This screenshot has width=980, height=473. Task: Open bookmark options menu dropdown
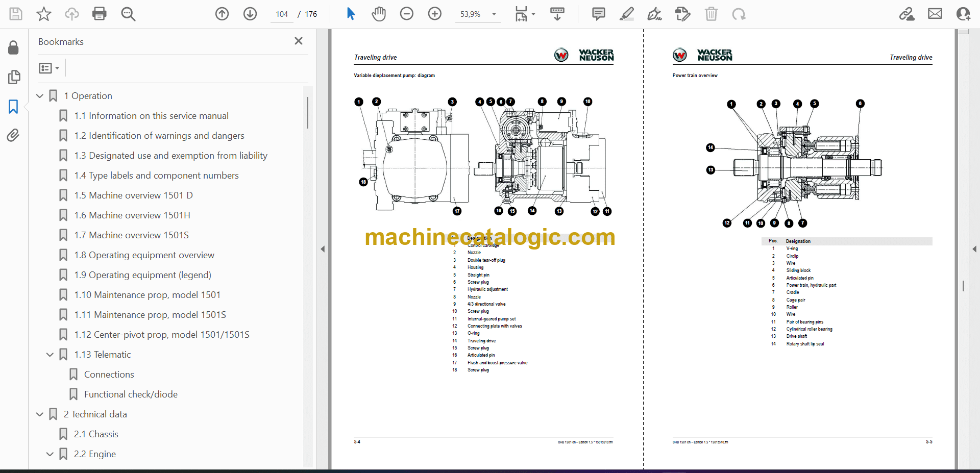[50, 68]
